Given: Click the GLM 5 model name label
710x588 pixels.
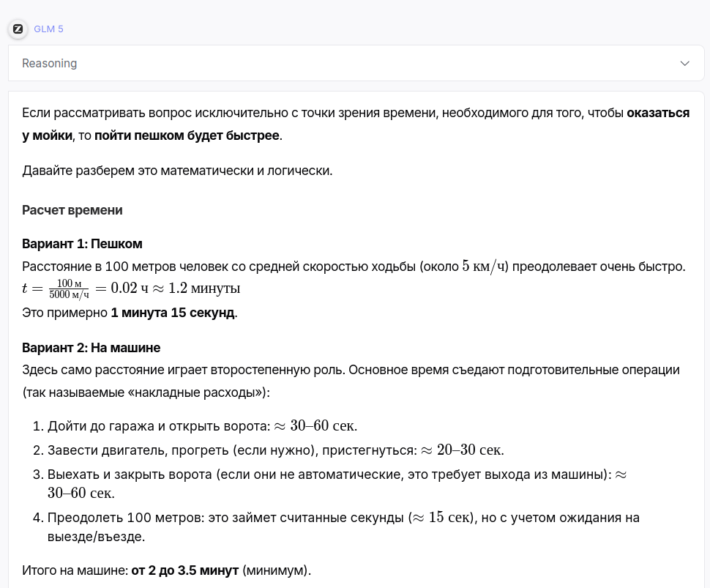Looking at the screenshot, I should [49, 29].
